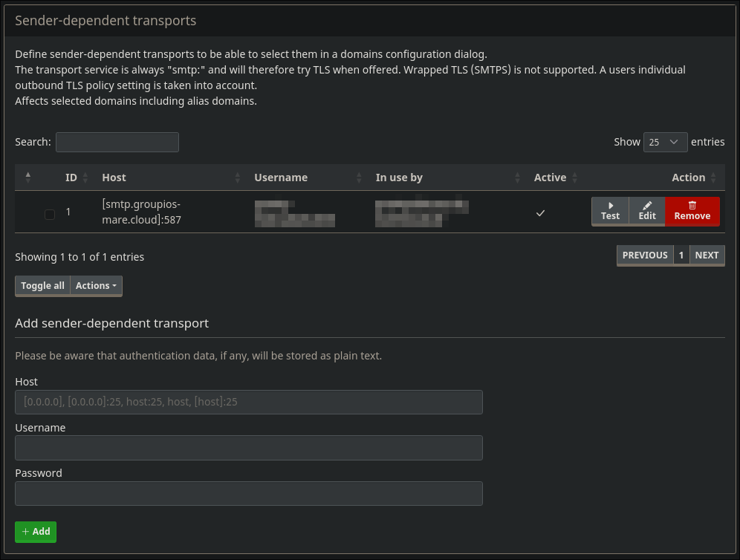
Task: Click the plus icon on the Add button
Action: 27,532
